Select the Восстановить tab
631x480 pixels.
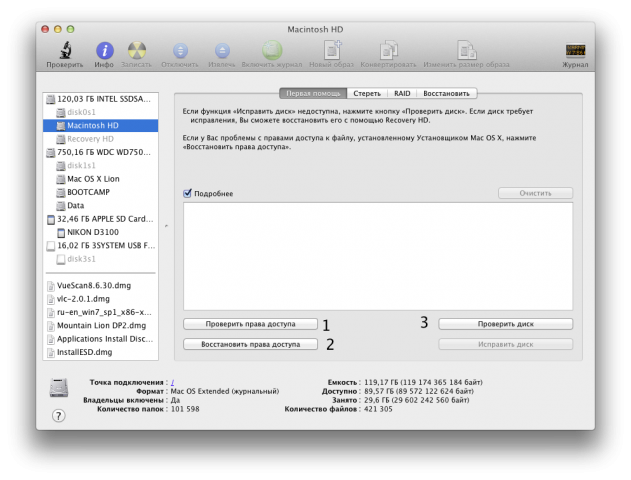[x=445, y=92]
